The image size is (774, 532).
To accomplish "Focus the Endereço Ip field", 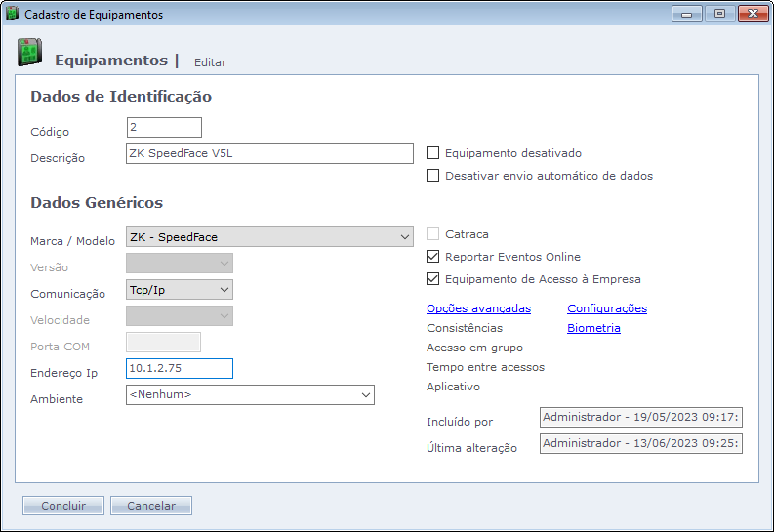I will point(180,368).
